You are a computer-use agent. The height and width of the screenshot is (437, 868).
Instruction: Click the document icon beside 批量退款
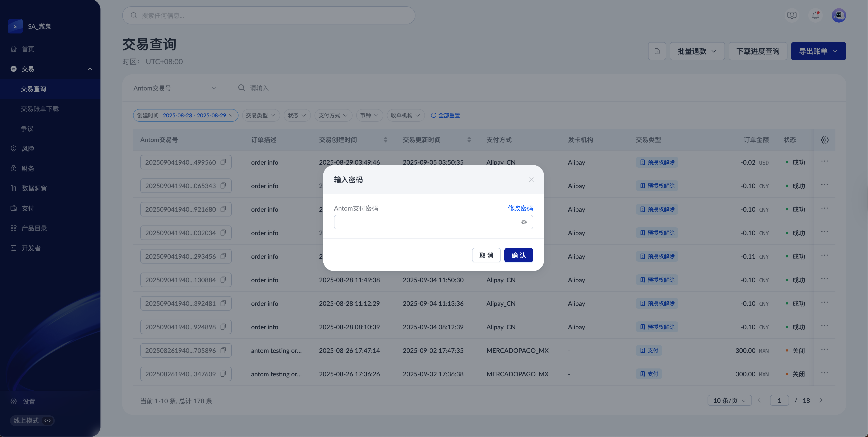pyautogui.click(x=657, y=51)
